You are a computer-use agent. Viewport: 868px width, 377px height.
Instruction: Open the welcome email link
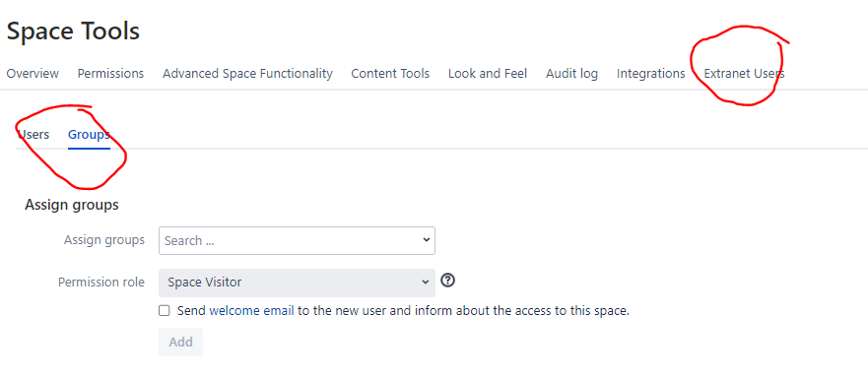(251, 311)
